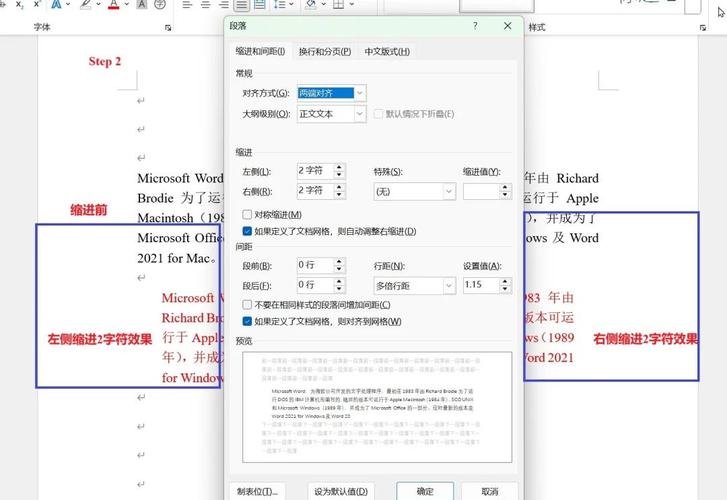Viewport: 727px width, 500px height.
Task: Toggle 不要在相同样式的段落间增加间距 checkbox
Action: (247, 305)
